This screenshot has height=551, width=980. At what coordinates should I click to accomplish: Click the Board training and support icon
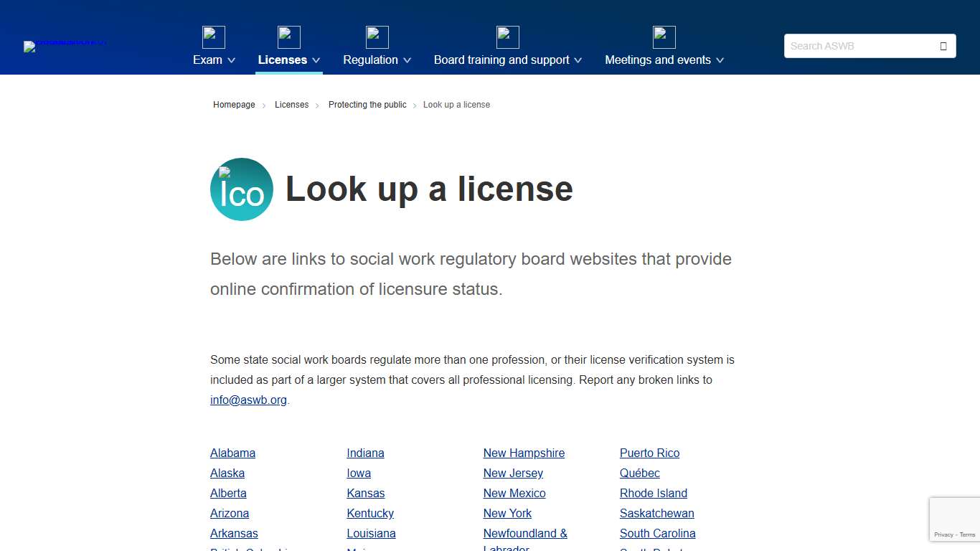(507, 37)
